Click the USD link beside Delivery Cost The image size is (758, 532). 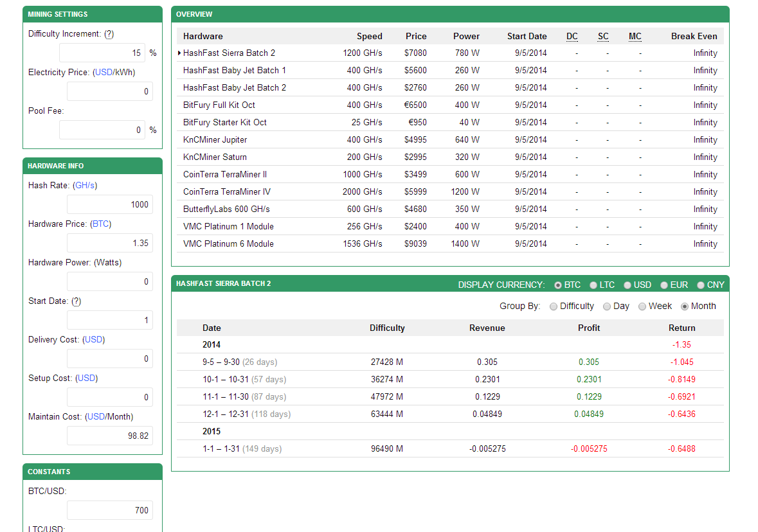coord(93,340)
